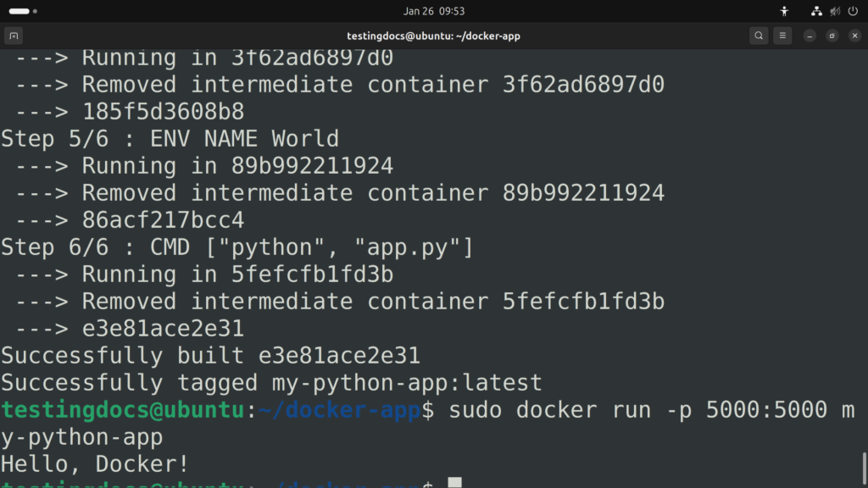This screenshot has width=868, height=488.
Task: Click 'Running in 5fefcfb1fd3b' line
Action: coord(204,274)
